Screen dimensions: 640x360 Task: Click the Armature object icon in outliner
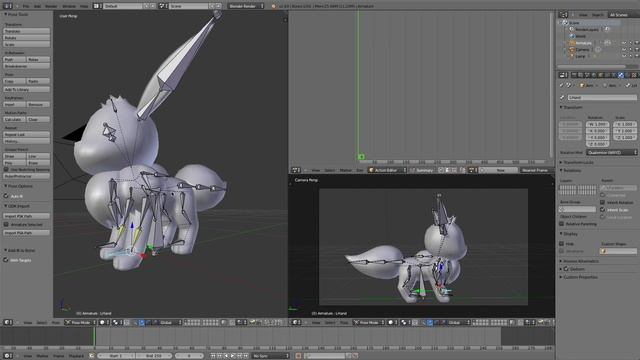click(572, 43)
